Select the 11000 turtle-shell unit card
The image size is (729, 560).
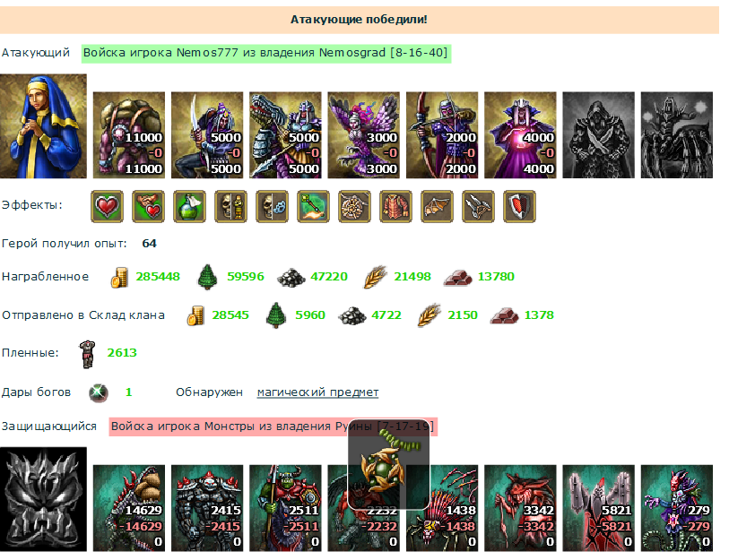(129, 135)
